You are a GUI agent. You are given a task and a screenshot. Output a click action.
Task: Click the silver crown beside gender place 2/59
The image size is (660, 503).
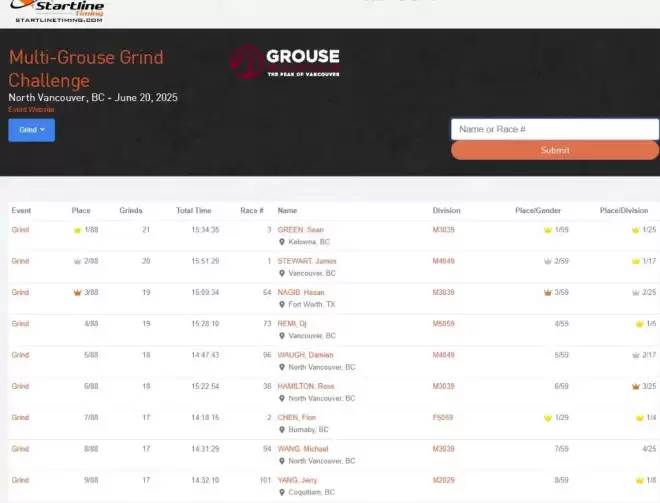[x=548, y=261]
